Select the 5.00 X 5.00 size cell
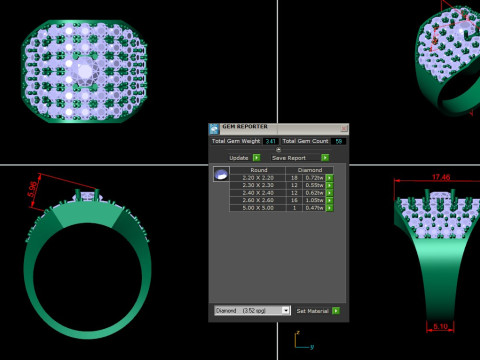Viewport: 480px width, 360px height. coord(258,208)
